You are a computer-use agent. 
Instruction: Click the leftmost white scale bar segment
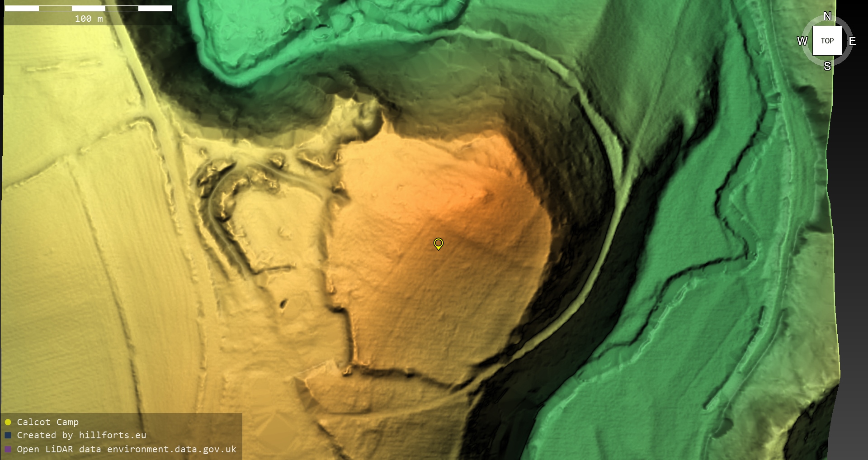click(21, 8)
